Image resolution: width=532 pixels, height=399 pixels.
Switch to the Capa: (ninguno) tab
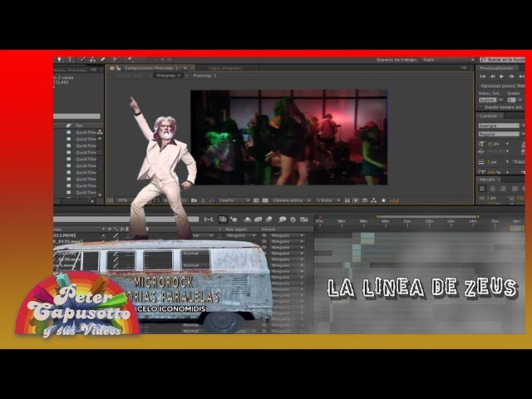click(225, 68)
